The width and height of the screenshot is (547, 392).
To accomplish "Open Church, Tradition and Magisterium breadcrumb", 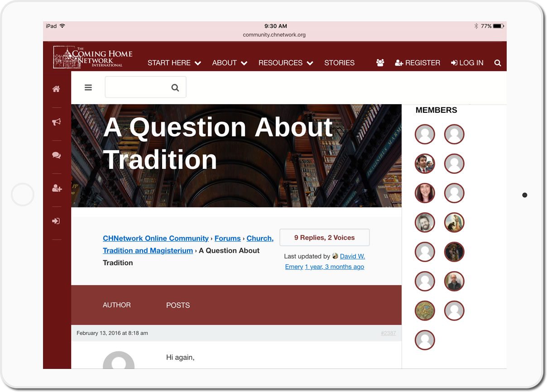I will 188,244.
